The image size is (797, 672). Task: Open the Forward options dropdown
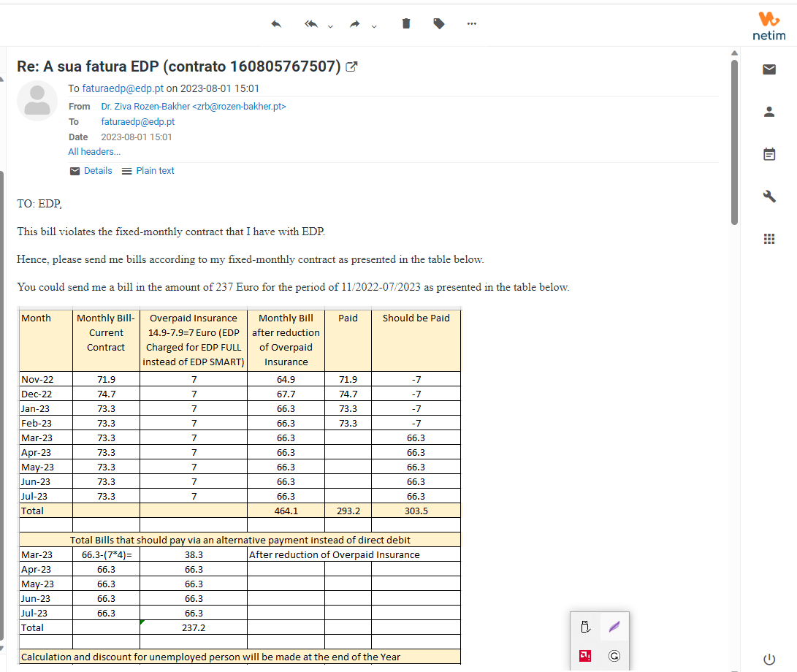(373, 26)
